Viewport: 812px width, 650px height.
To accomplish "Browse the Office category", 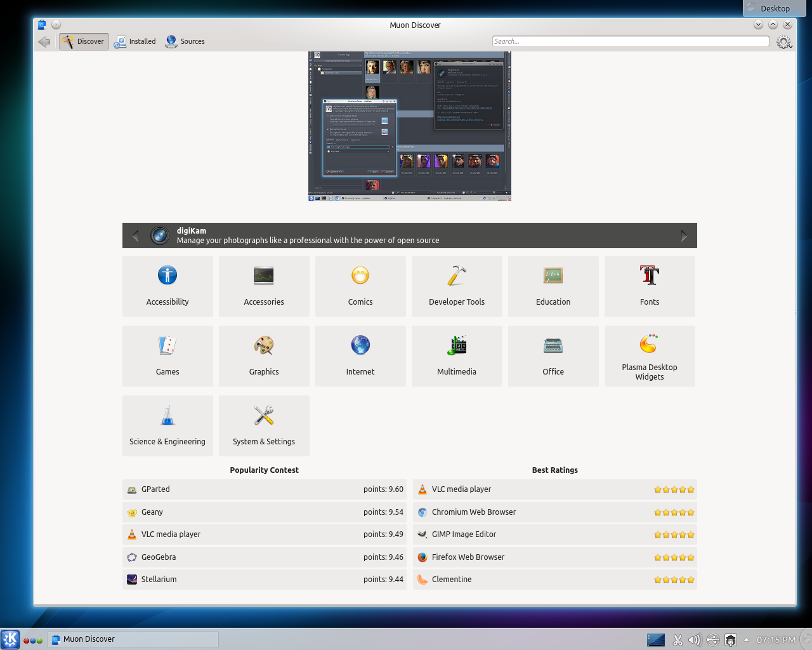I will (x=553, y=356).
